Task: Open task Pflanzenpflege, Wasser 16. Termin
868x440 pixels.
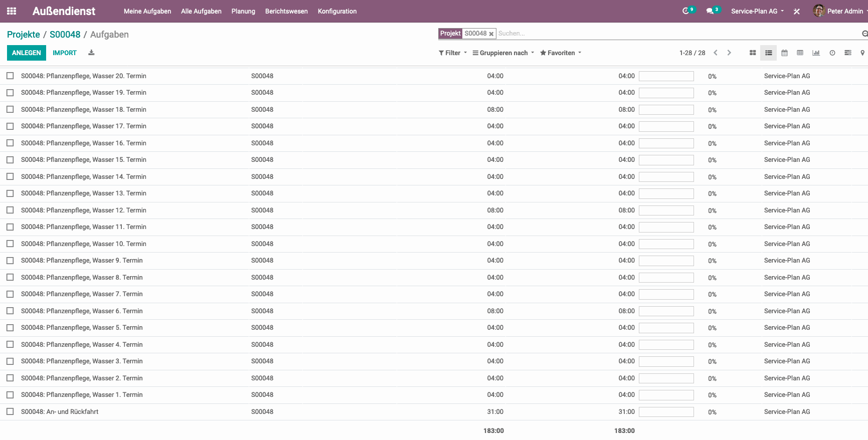Action: [x=84, y=143]
